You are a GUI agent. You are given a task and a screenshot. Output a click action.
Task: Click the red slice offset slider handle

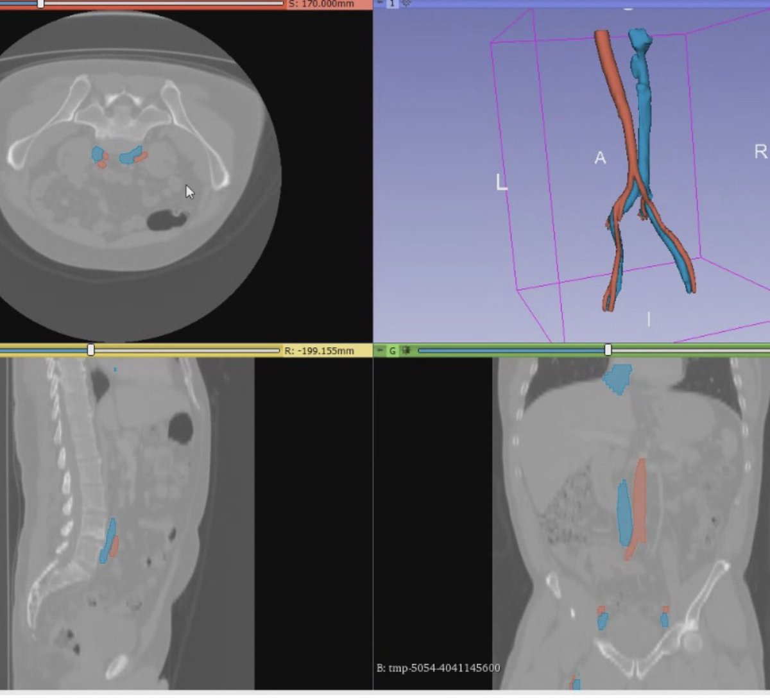[x=40, y=3]
